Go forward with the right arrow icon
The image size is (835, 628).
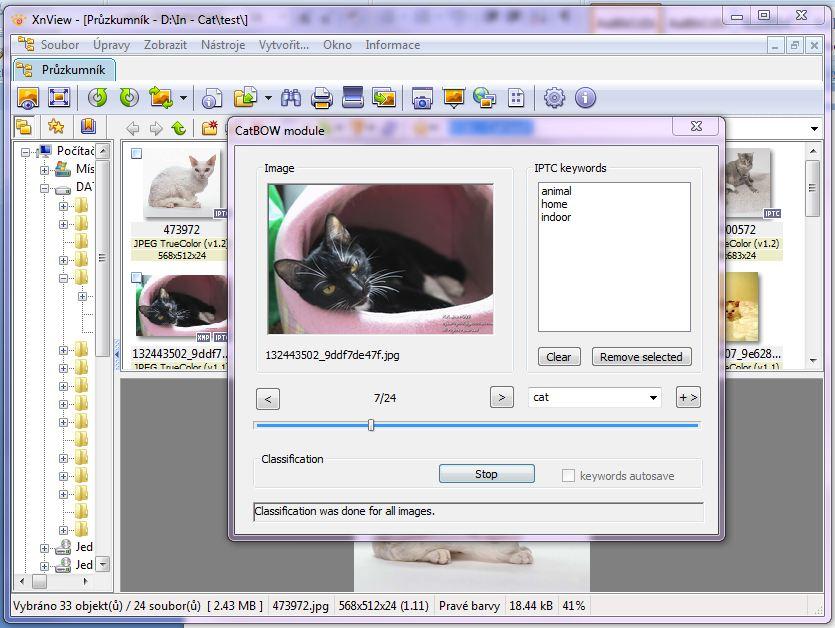coord(156,128)
